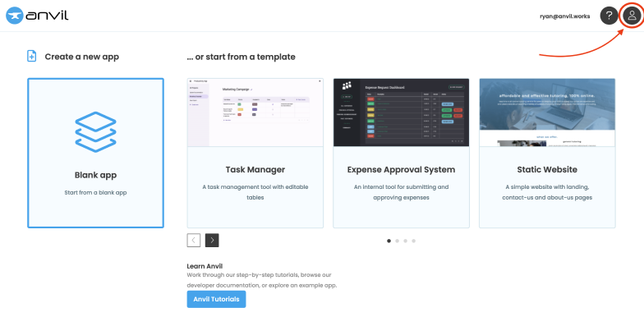
Task: Open the Static Website preview image
Action: click(547, 113)
